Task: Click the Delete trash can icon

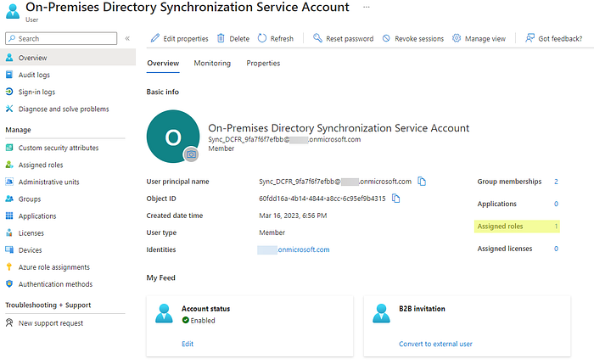Action: click(x=221, y=38)
